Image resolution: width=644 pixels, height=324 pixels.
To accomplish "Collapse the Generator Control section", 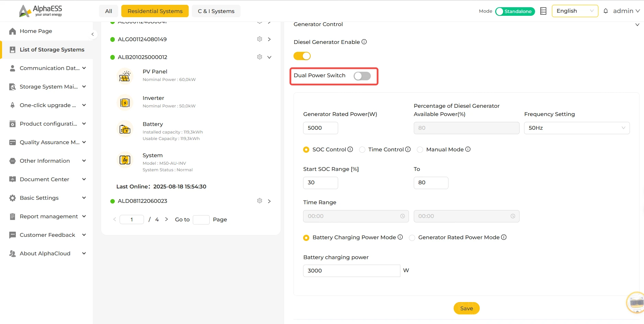I will tap(637, 25).
